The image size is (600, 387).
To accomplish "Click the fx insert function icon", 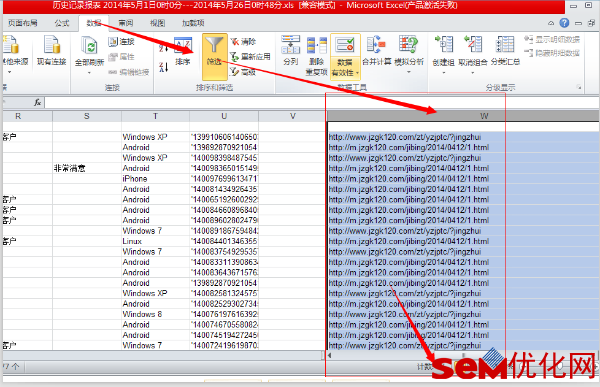I will pos(38,102).
